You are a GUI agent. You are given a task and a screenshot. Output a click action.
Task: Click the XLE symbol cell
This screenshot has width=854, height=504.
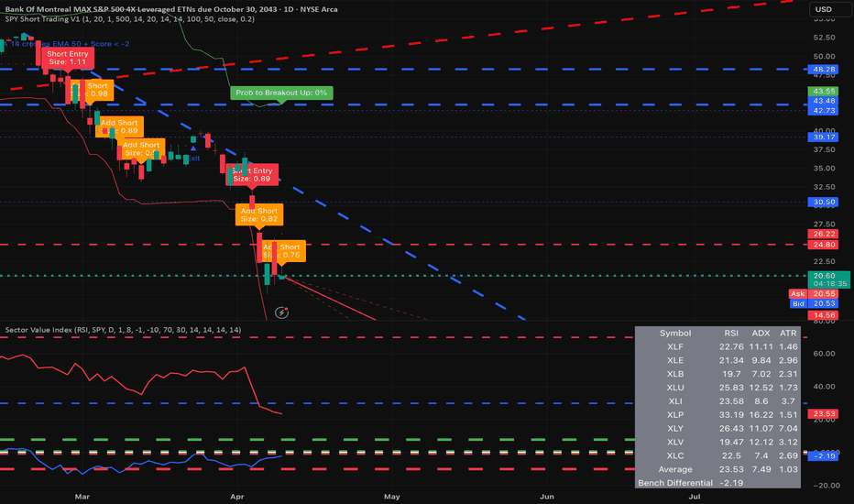tap(675, 360)
